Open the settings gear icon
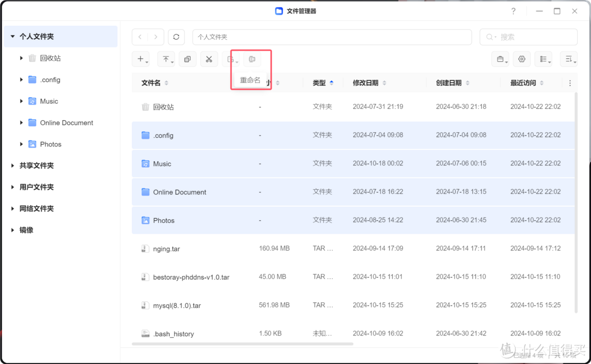The height and width of the screenshot is (364, 591). (521, 58)
